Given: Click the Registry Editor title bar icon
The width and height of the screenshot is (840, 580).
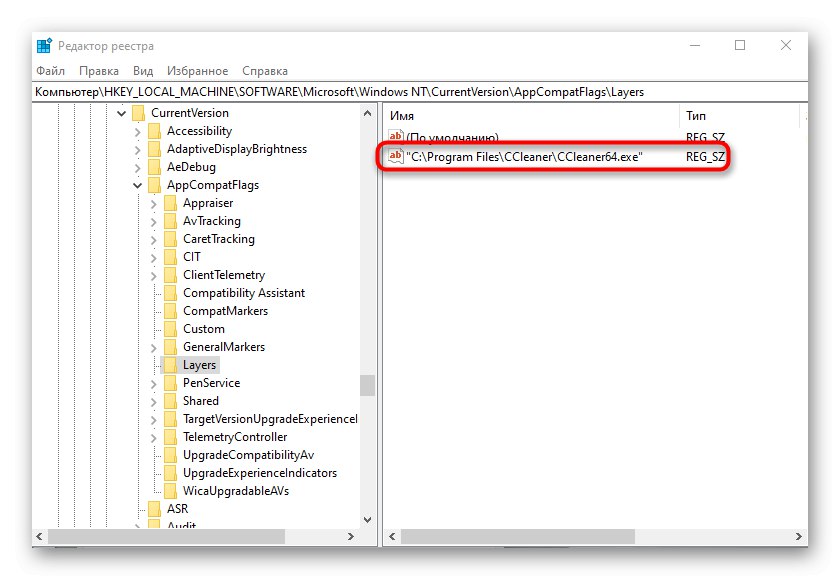Looking at the screenshot, I should click(x=44, y=46).
